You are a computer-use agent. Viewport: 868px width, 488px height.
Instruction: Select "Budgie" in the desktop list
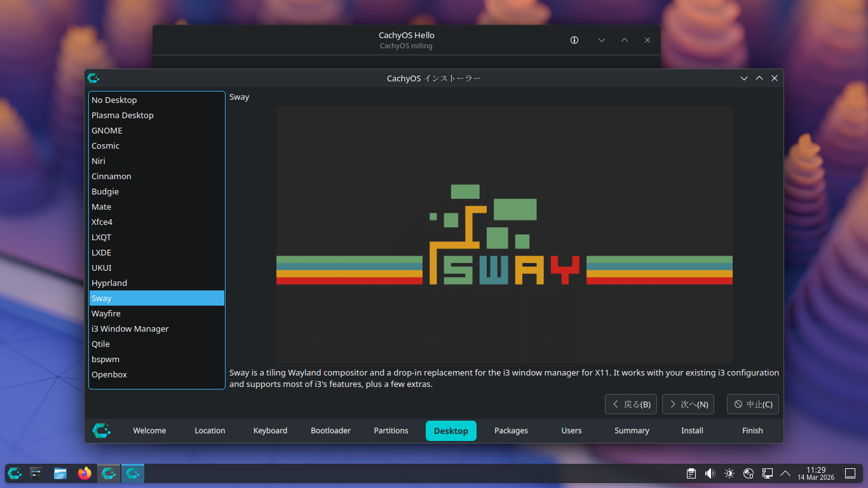pyautogui.click(x=157, y=191)
